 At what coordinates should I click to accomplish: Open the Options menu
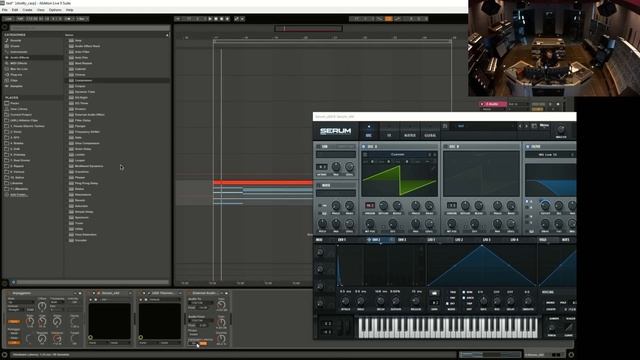click(55, 10)
